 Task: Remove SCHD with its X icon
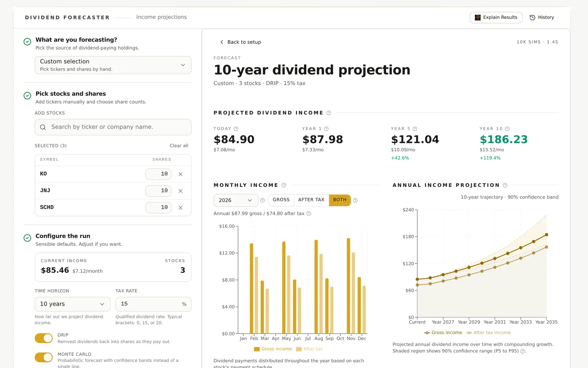pos(180,208)
